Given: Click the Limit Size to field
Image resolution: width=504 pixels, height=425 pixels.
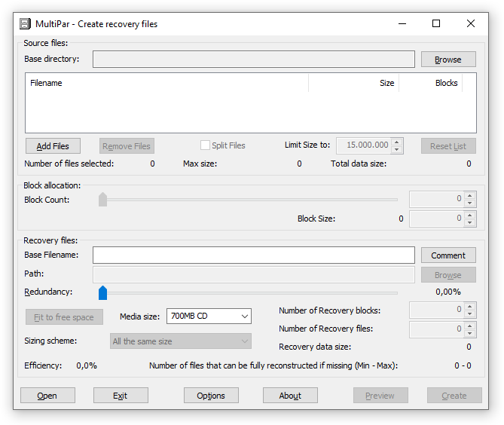Looking at the screenshot, I should coord(364,145).
